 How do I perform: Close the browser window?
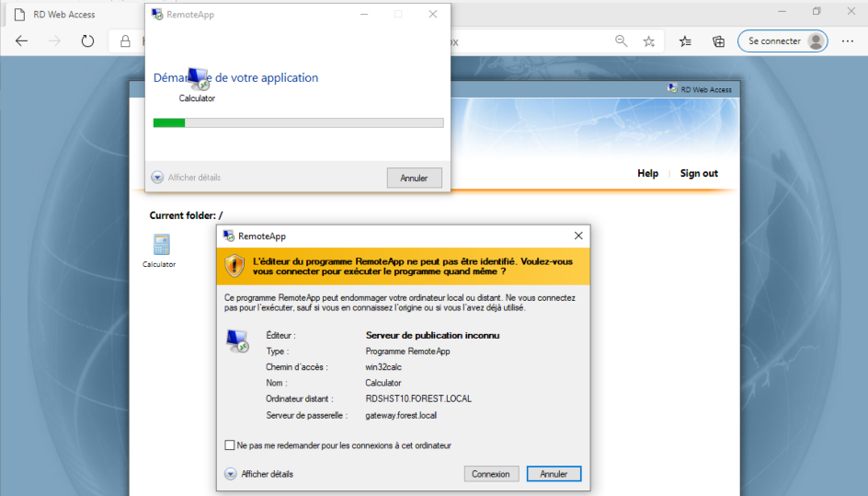851,11
